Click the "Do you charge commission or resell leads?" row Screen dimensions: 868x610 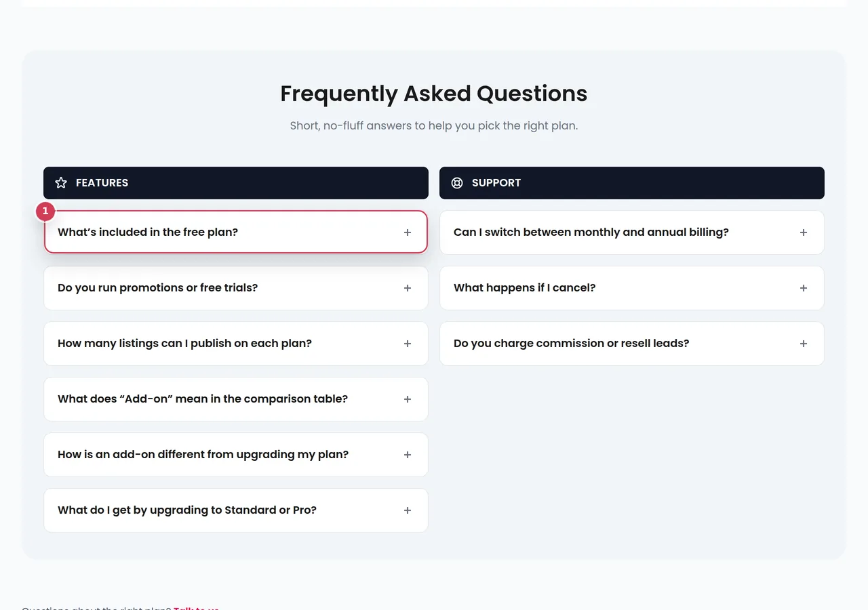(x=631, y=343)
